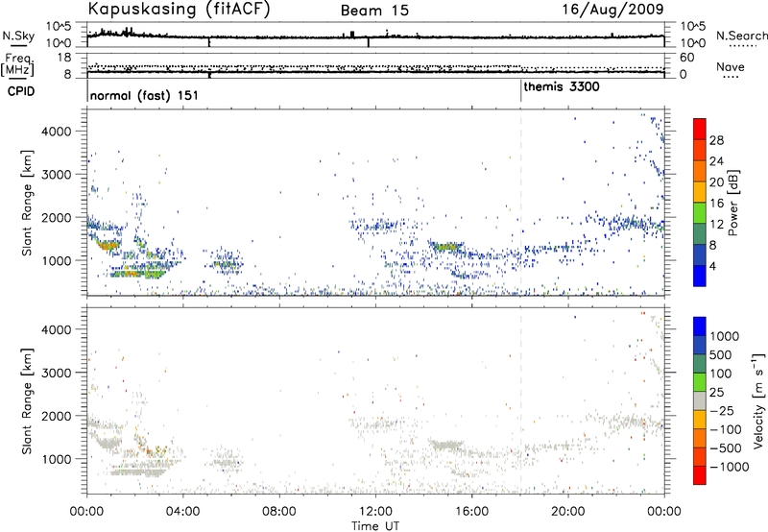Viewport: 768px width, 532px height.
Task: Click the '2000' tick of the velocity panel
Action: point(57,416)
